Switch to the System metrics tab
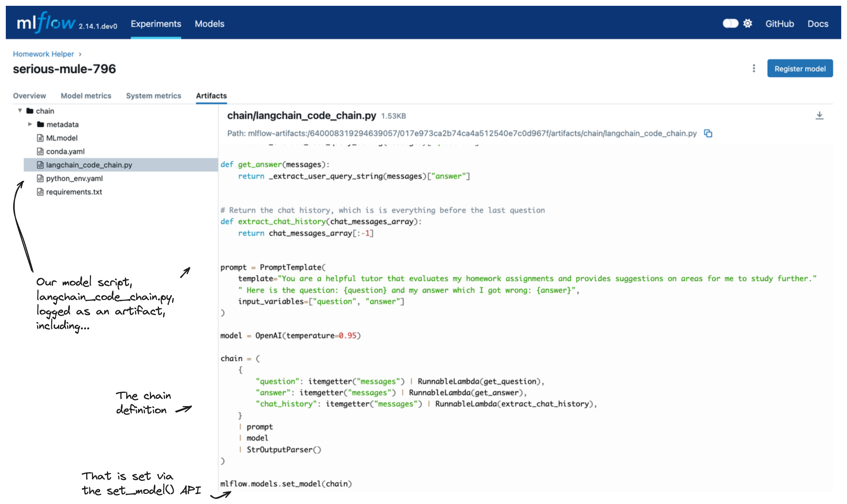Image resolution: width=847 pixels, height=504 pixels. click(154, 96)
